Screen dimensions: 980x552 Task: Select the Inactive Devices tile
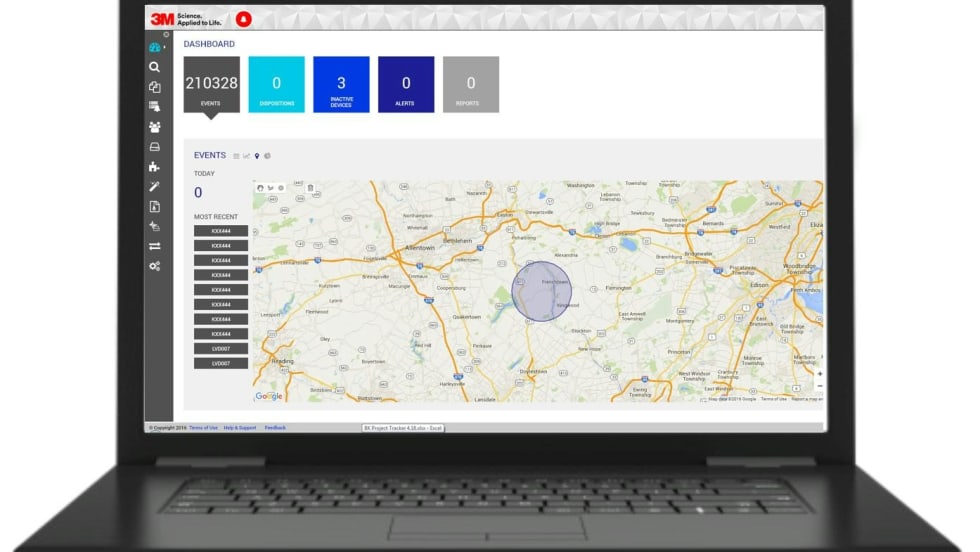pos(341,84)
